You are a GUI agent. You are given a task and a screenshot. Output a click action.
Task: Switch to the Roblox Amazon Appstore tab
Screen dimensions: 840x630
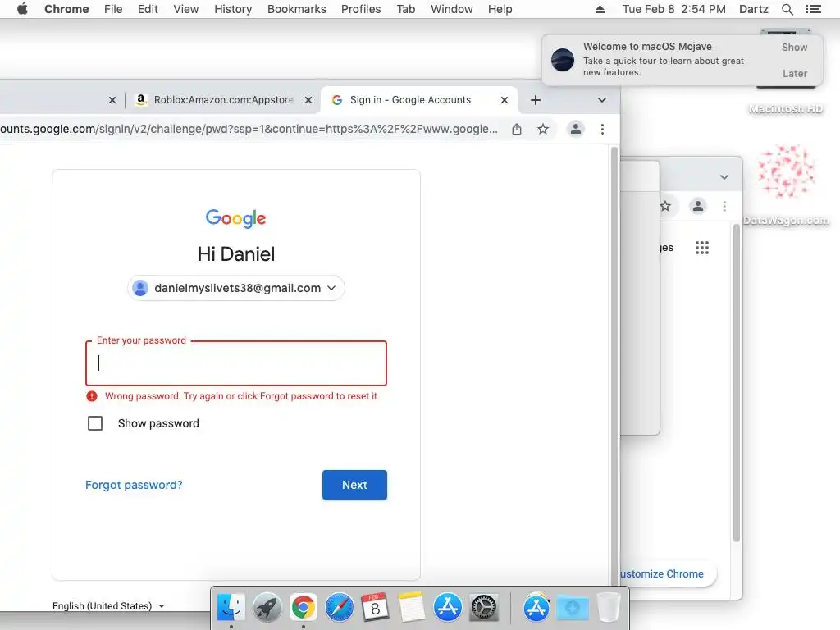click(x=223, y=100)
